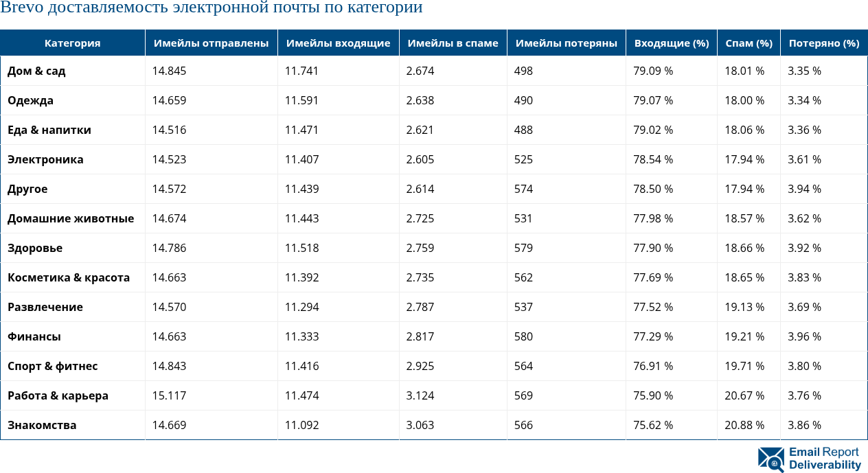Viewport: 868px width, 473px height.
Task: Select the Работа & карьера row label
Action: [x=58, y=395]
